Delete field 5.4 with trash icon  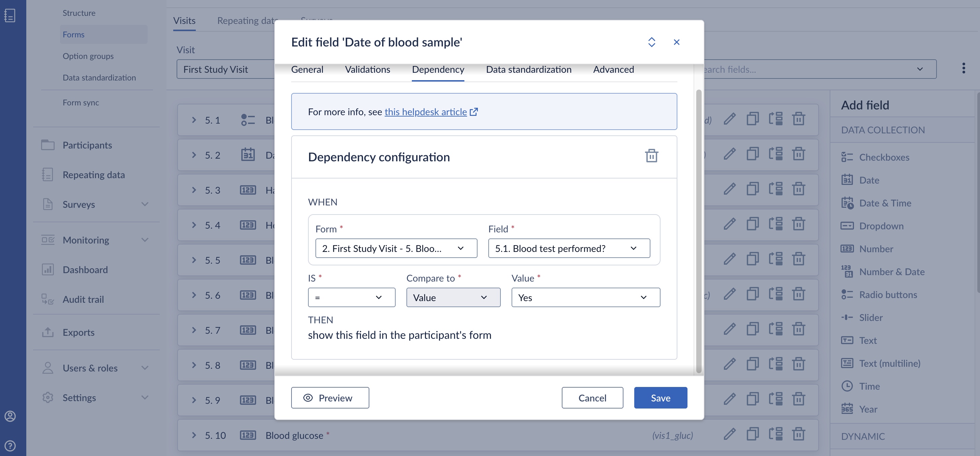click(798, 224)
